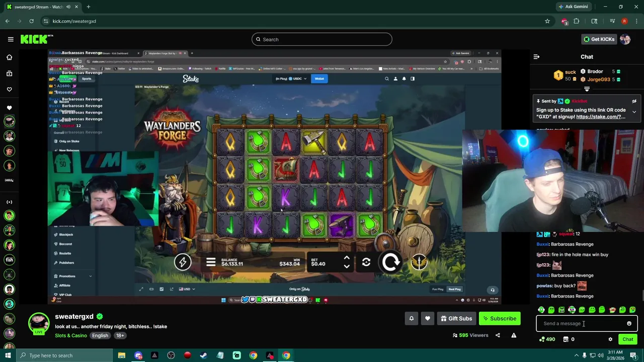Open sweatergxd LIVE avatar below video
The width and height of the screenshot is (644, 362).
coord(39,324)
